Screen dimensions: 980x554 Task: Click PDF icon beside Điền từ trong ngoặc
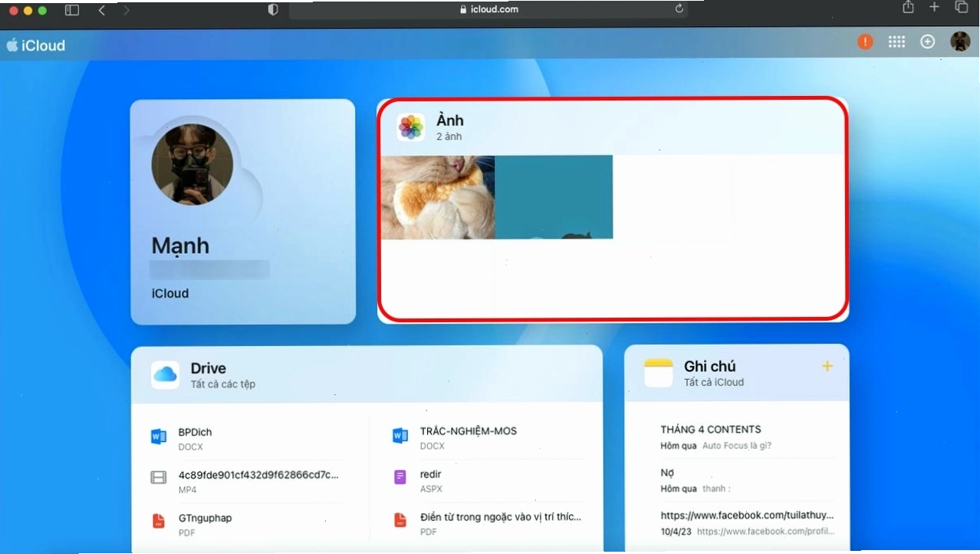(400, 520)
